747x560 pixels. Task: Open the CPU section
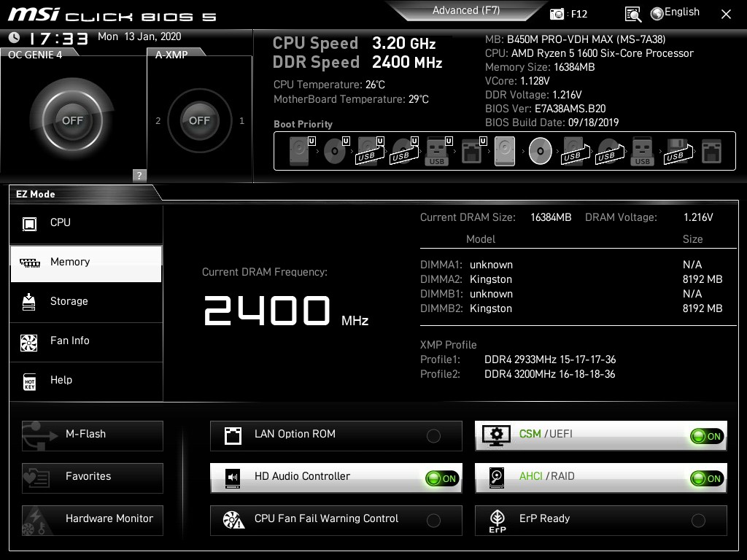tap(86, 223)
